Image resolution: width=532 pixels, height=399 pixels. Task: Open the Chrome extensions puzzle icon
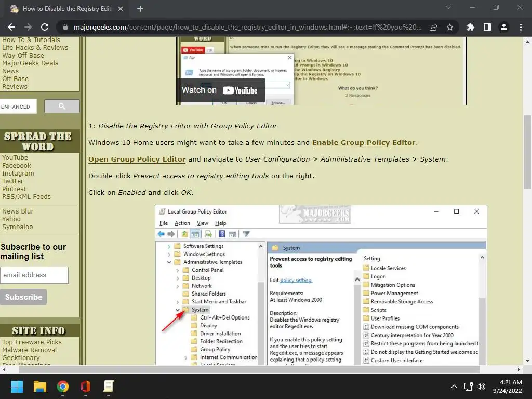[471, 27]
